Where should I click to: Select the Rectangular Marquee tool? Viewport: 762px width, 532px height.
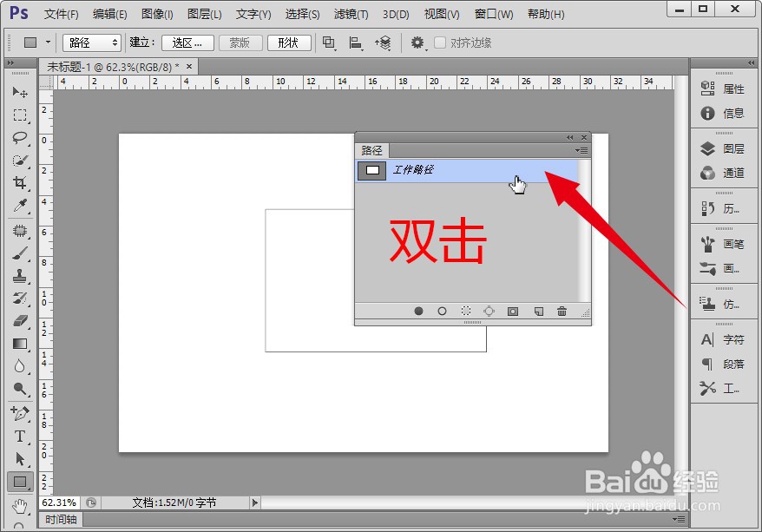click(20, 115)
